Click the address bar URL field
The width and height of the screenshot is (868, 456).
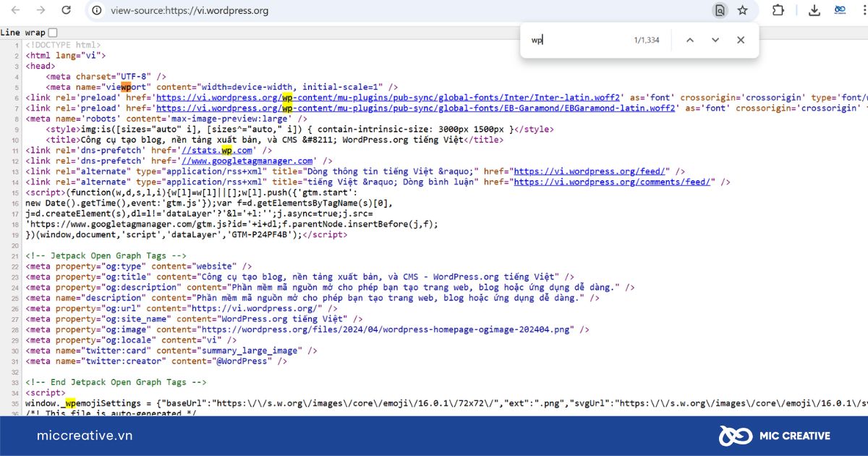point(405,10)
